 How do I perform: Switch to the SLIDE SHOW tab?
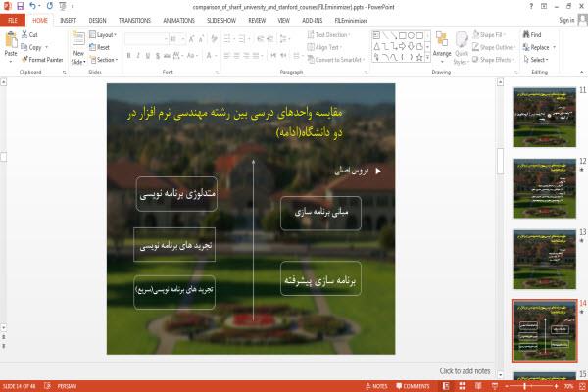click(221, 21)
